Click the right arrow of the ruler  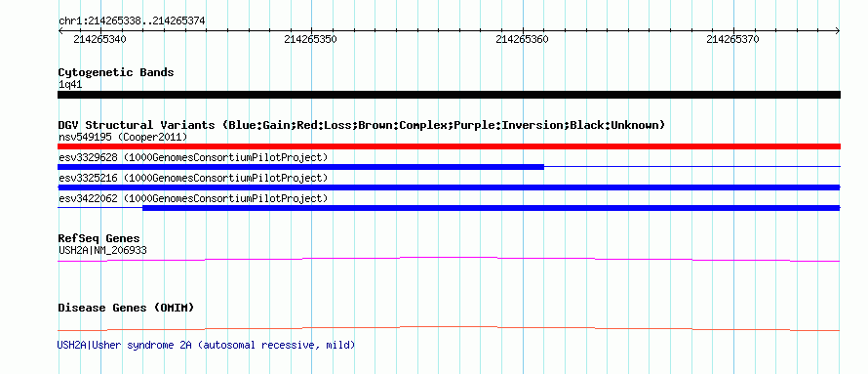[838, 30]
